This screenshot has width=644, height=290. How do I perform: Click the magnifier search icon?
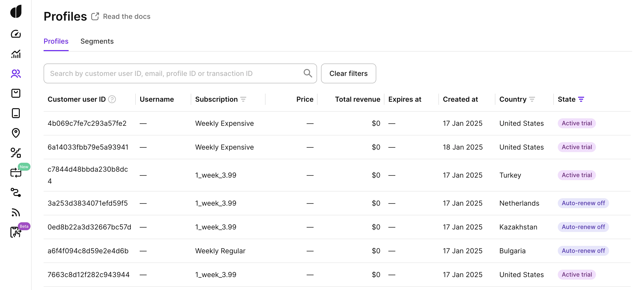(x=307, y=73)
